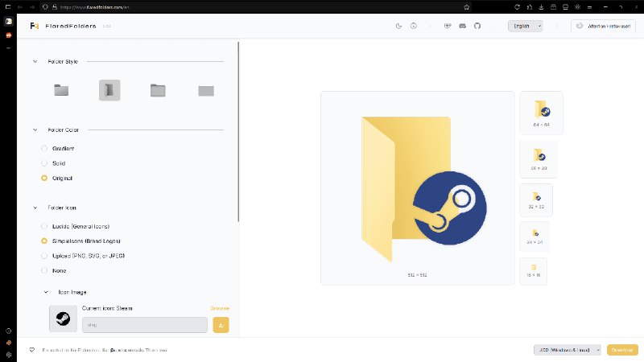Click the icon search input field
This screenshot has width=644, height=362.
pyautogui.click(x=145, y=325)
